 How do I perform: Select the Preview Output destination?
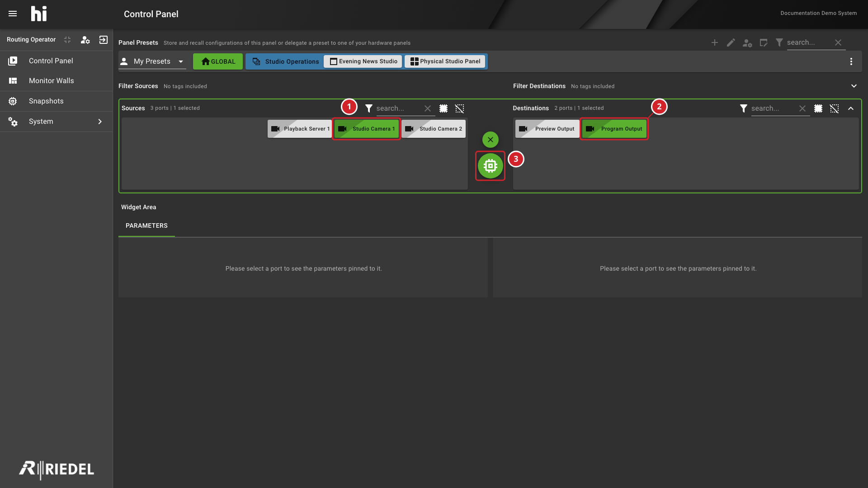pyautogui.click(x=547, y=129)
